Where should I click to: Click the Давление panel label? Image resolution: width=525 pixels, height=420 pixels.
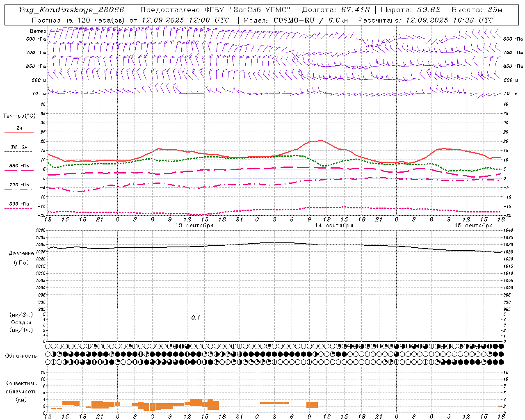21,253
